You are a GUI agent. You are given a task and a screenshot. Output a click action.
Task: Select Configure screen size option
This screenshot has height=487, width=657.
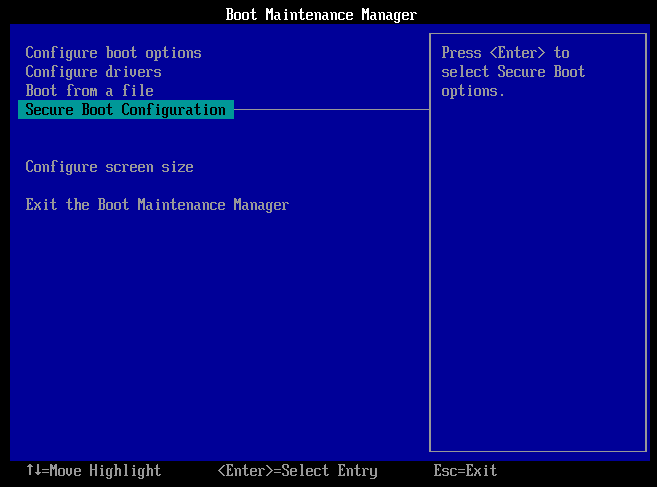pos(109,167)
